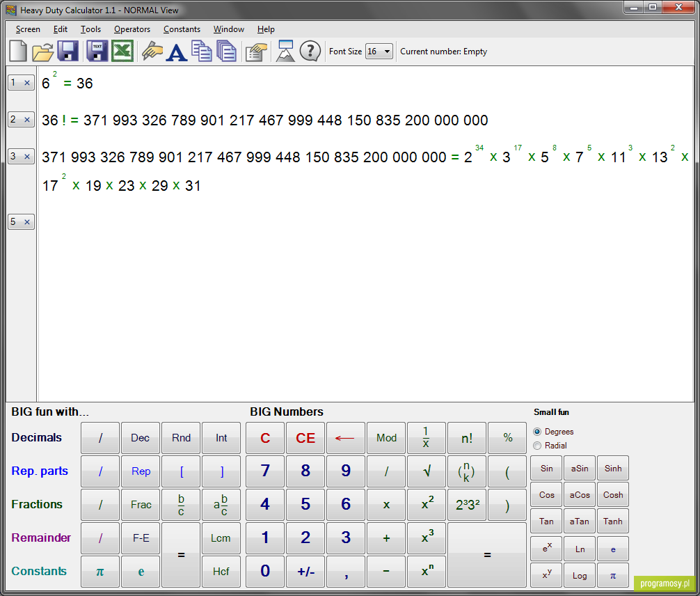Click the reciprocal 1/x key
The width and height of the screenshot is (700, 596).
tap(427, 438)
